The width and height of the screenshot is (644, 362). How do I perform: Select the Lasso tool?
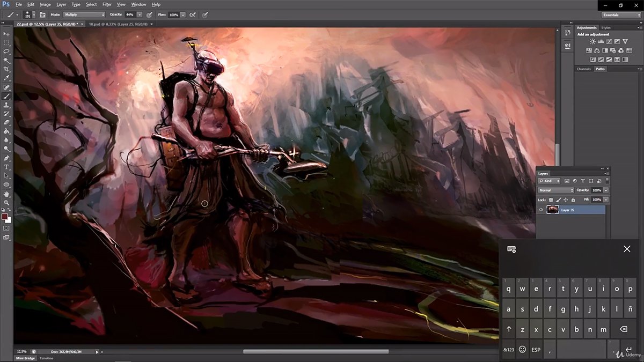click(6, 51)
